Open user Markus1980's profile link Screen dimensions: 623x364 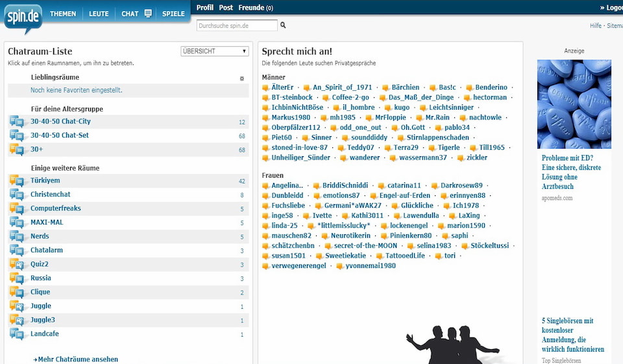[x=290, y=117]
